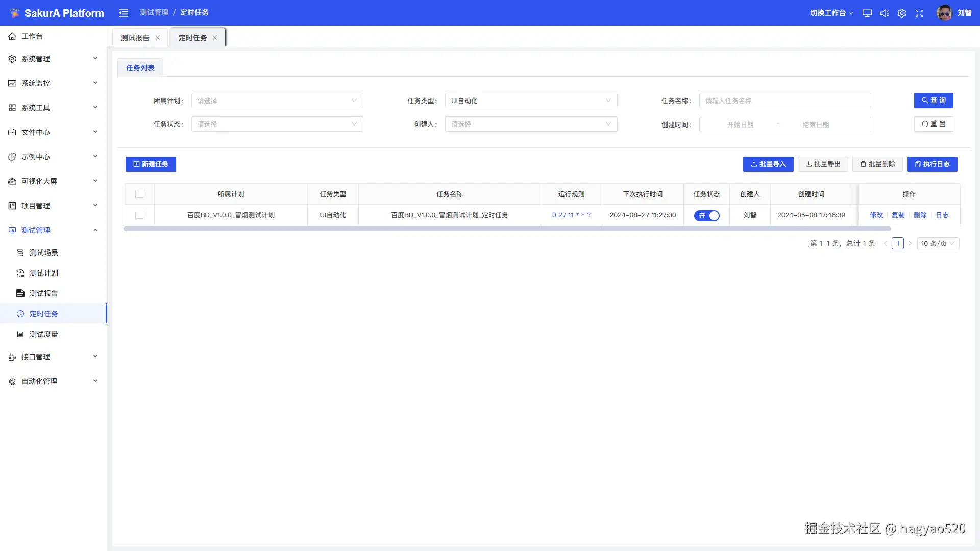
Task: Click the monitor icon in top bar
Action: coord(867,13)
